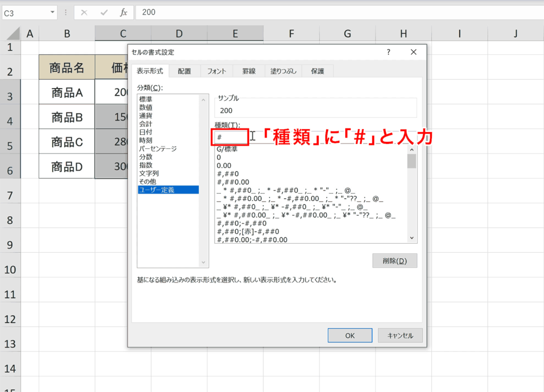Click the Insert Function fx icon
Viewport: 544px width, 392px height.
click(x=123, y=12)
